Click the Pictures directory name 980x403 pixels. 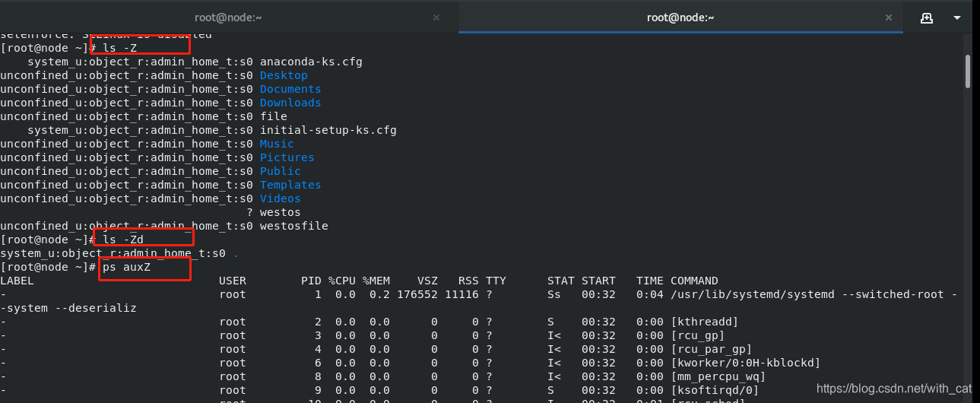[x=287, y=157]
